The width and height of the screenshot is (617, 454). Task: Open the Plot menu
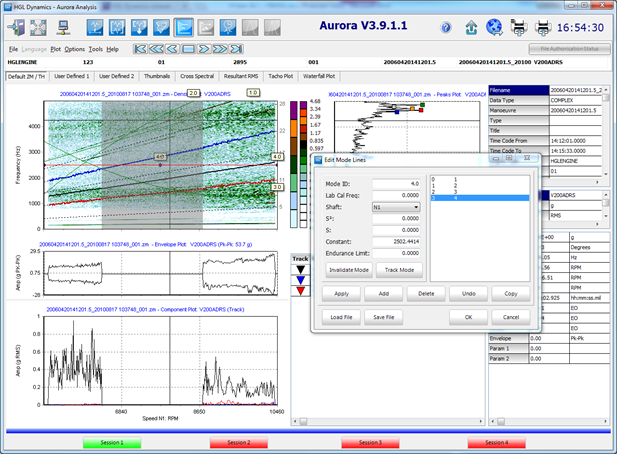55,49
